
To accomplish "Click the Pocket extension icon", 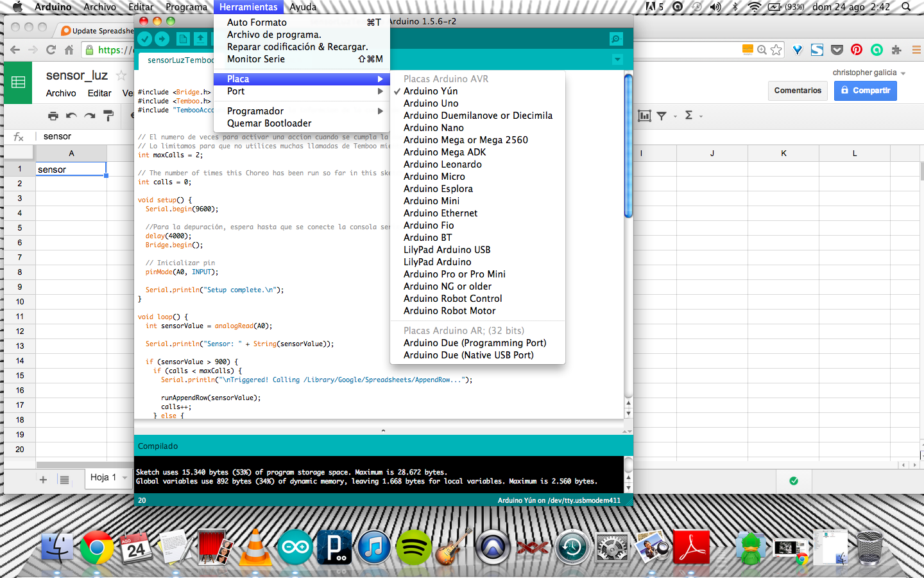I will 837,49.
